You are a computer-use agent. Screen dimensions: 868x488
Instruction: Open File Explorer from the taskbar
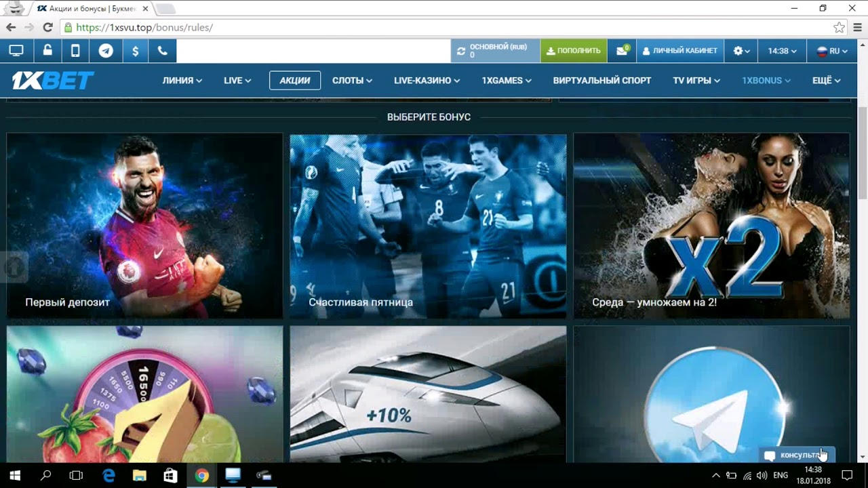point(139,476)
